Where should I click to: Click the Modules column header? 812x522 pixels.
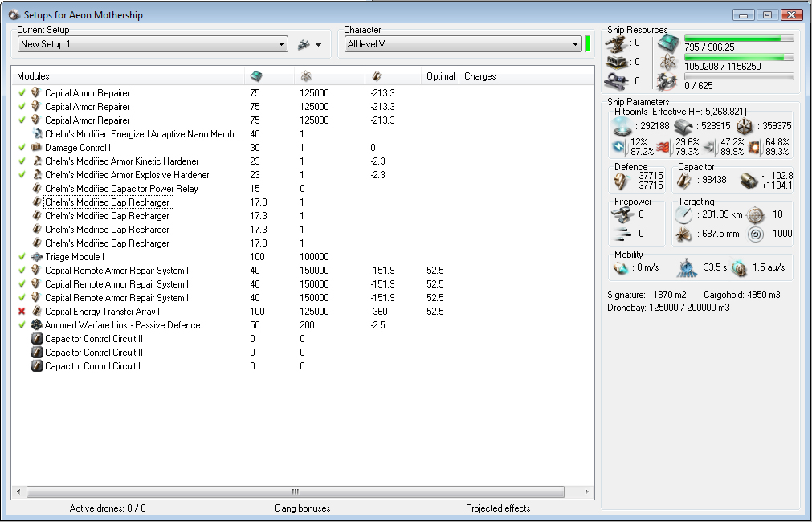click(x=33, y=76)
